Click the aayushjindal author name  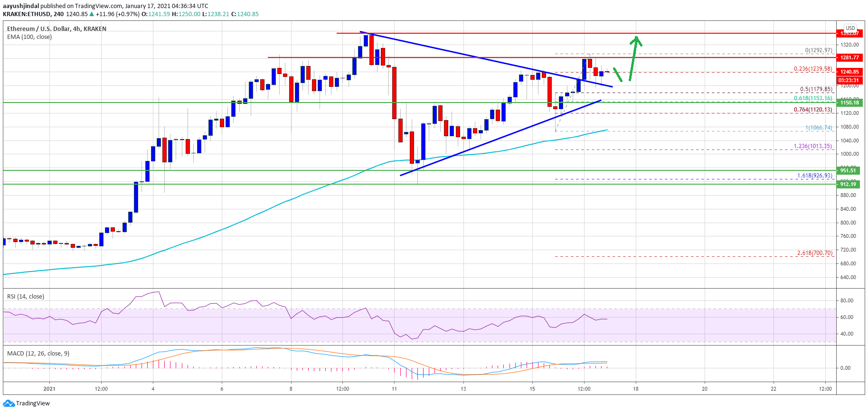pyautogui.click(x=21, y=6)
